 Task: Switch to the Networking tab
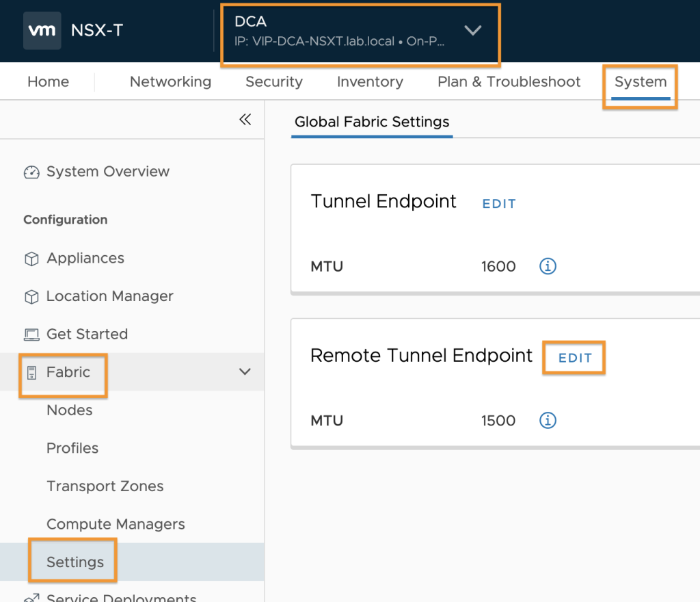tap(170, 81)
